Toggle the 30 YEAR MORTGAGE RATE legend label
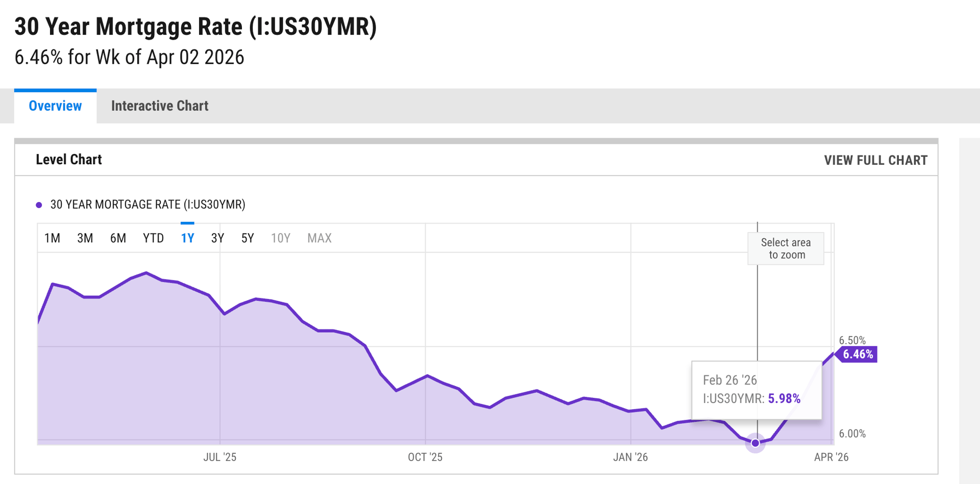This screenshot has height=484, width=980. (148, 205)
